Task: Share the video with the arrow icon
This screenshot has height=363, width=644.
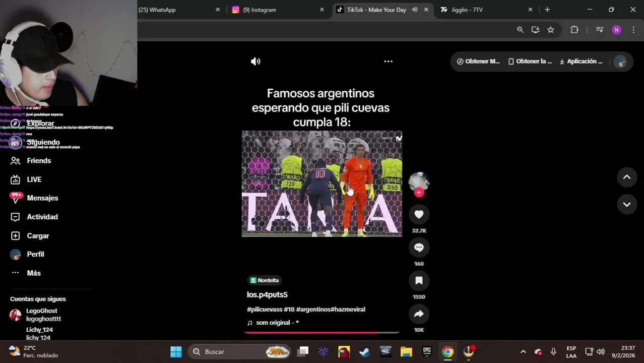Action: pyautogui.click(x=419, y=314)
